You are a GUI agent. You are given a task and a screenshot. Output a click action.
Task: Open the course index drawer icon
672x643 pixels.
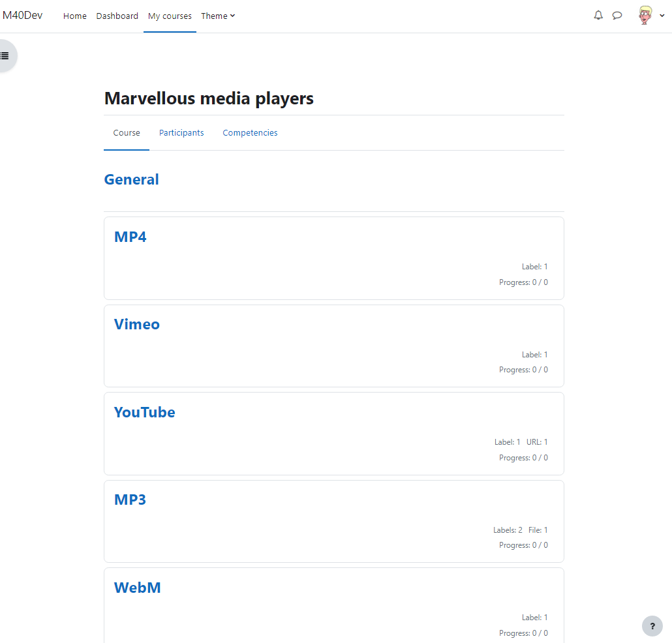5,55
